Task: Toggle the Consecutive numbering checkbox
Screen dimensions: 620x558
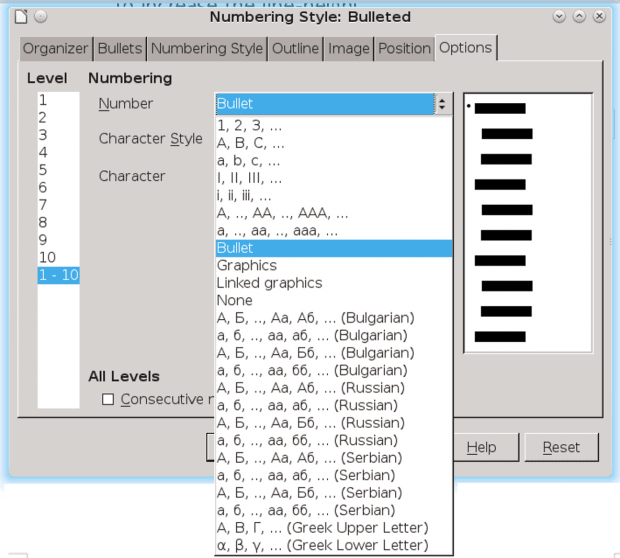Action: click(108, 399)
